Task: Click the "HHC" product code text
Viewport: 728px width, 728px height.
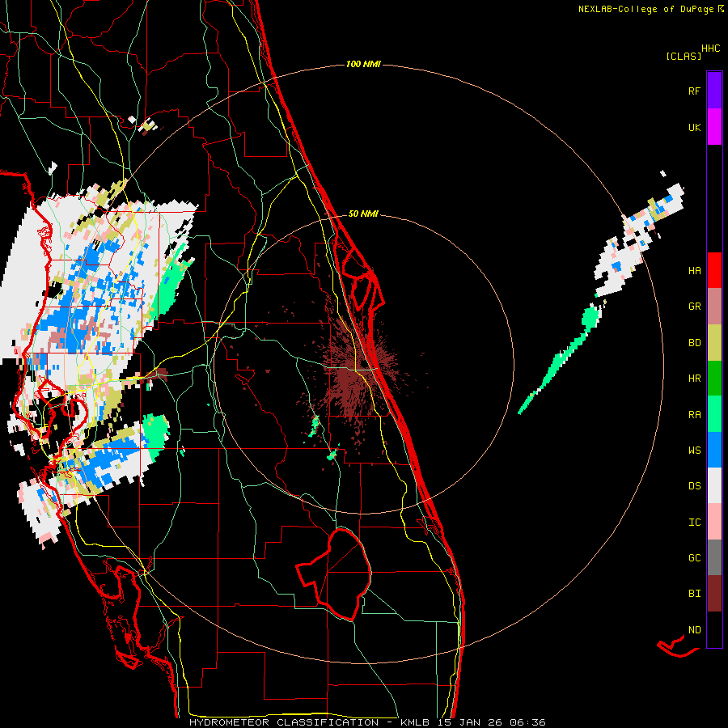Action: tap(710, 49)
